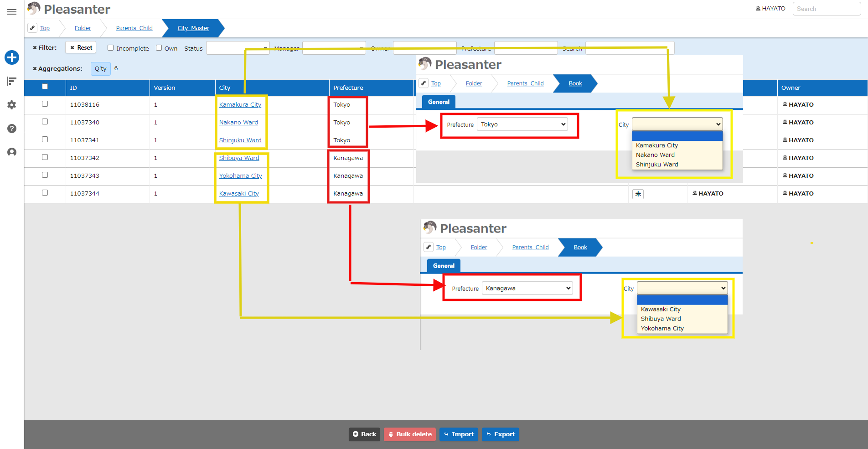Open the Yokohama City record link
Image resolution: width=868 pixels, height=449 pixels.
point(241,176)
